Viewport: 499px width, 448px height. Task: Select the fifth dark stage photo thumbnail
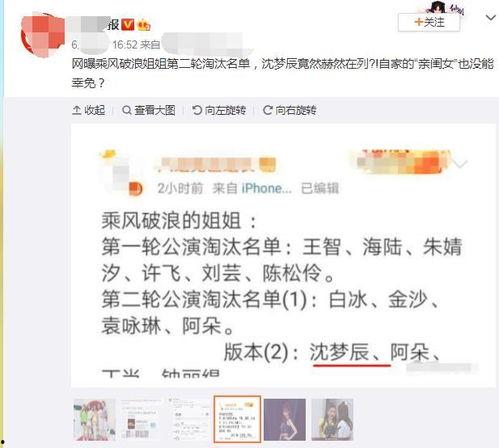tap(285, 420)
